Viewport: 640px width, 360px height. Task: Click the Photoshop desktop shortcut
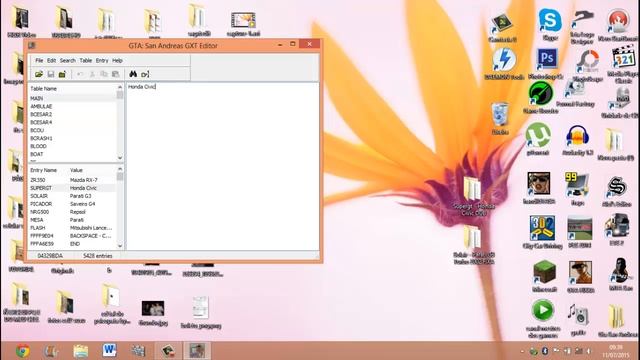pyautogui.click(x=546, y=64)
